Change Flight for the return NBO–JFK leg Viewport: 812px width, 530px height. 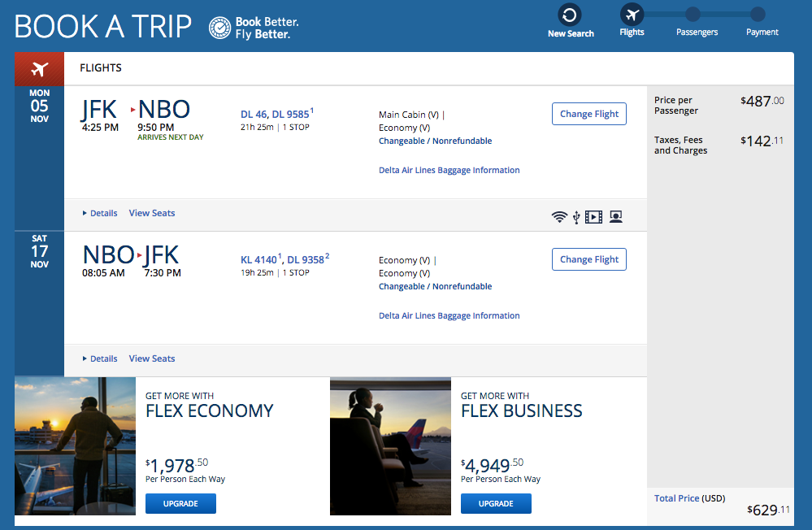point(588,259)
